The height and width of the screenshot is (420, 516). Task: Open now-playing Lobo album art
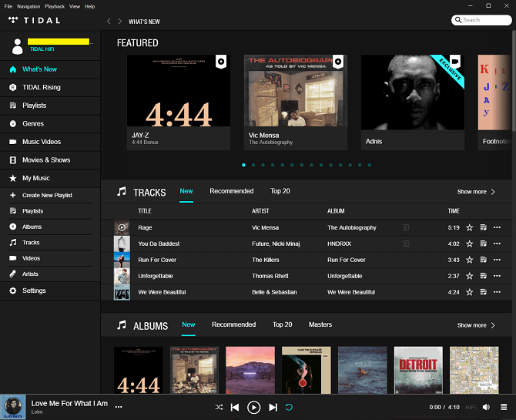[13, 407]
